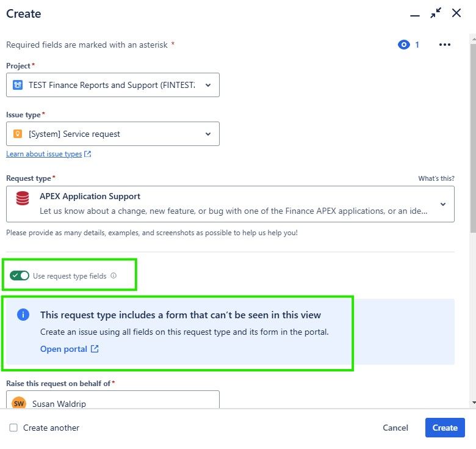Toggle off Use request type fields

(x=20, y=276)
